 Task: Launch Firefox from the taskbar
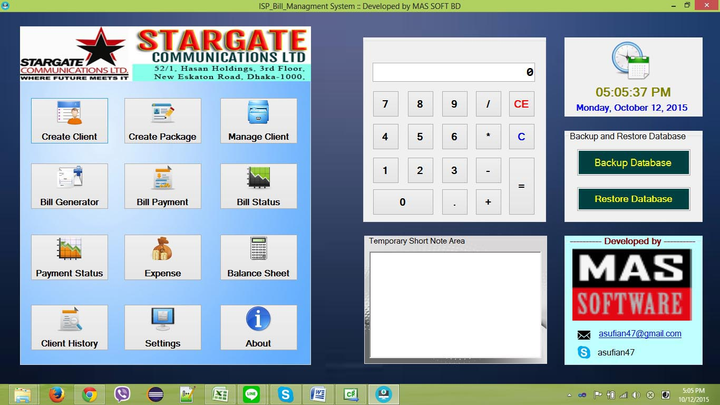tap(56, 394)
